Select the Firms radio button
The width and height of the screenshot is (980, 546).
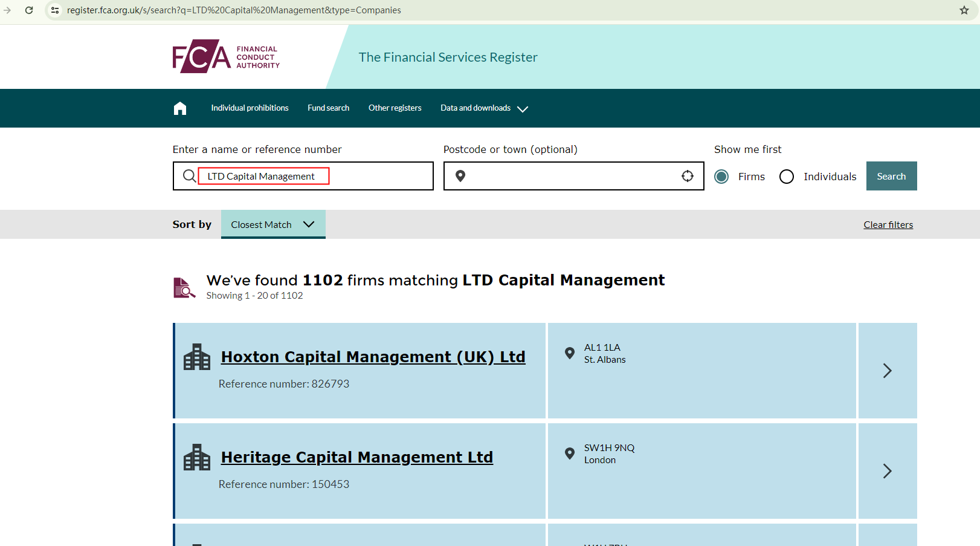tap(721, 177)
